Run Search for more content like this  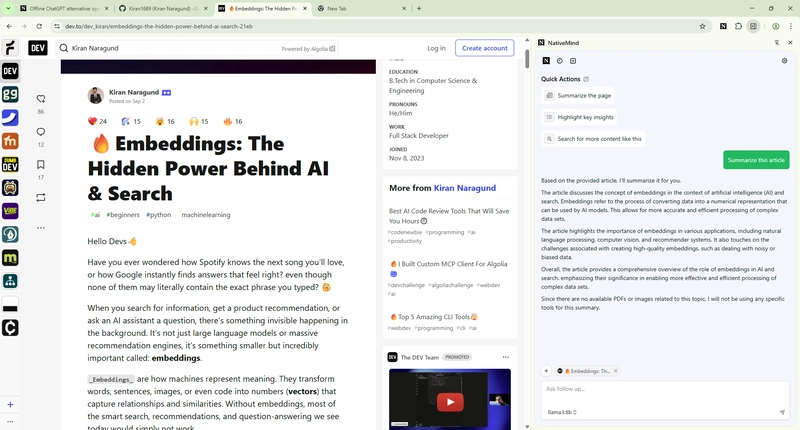pyautogui.click(x=593, y=139)
